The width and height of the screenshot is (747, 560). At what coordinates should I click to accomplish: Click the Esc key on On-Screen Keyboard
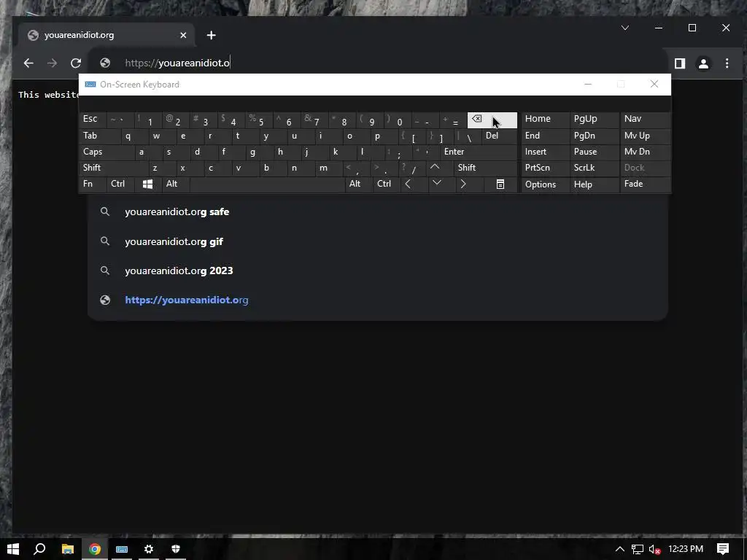point(93,120)
